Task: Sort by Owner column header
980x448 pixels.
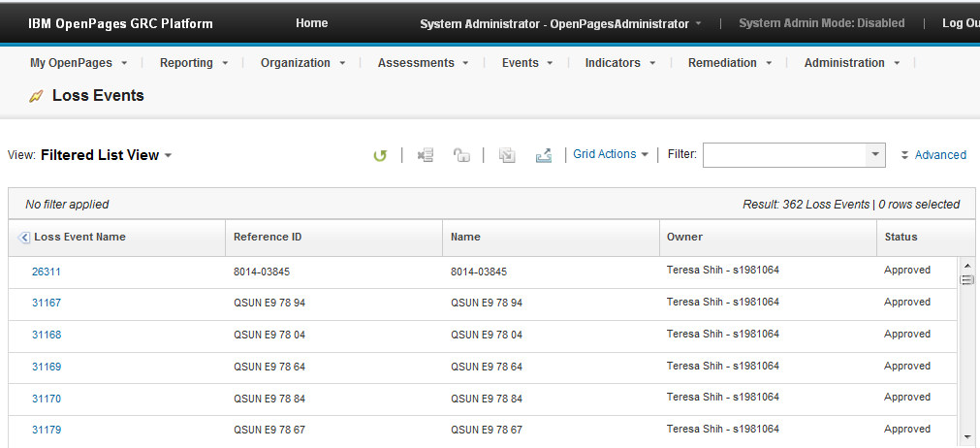Action: coord(684,237)
